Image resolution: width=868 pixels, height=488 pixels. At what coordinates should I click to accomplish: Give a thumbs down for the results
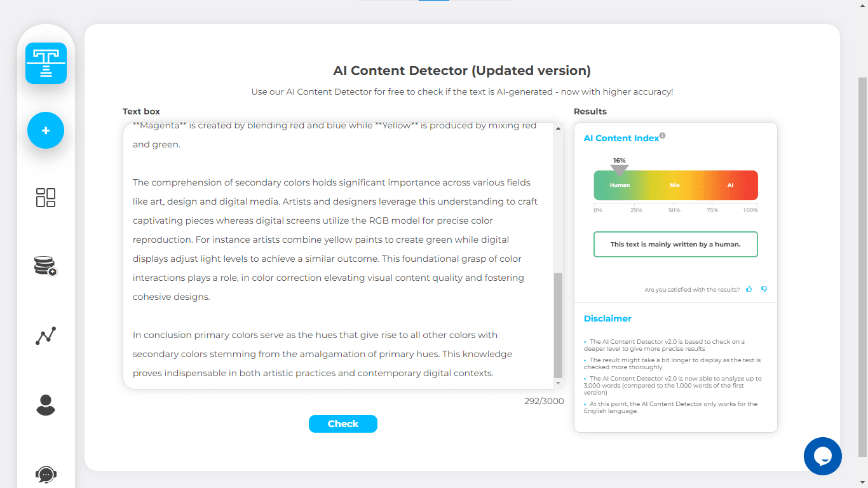(764, 289)
